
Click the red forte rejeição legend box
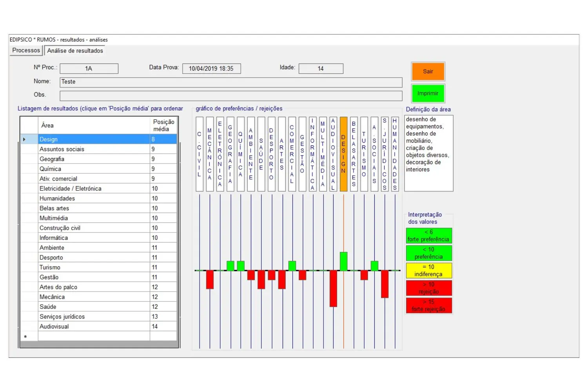click(429, 305)
